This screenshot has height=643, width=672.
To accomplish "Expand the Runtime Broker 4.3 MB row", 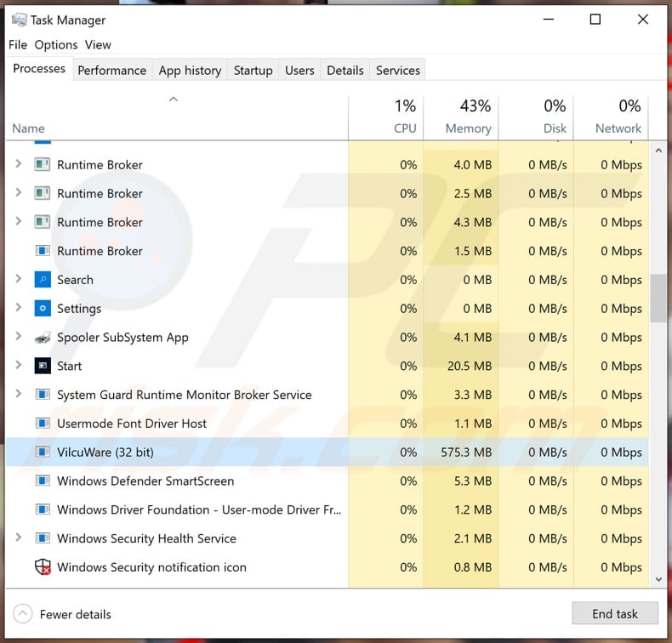I will (x=18, y=221).
